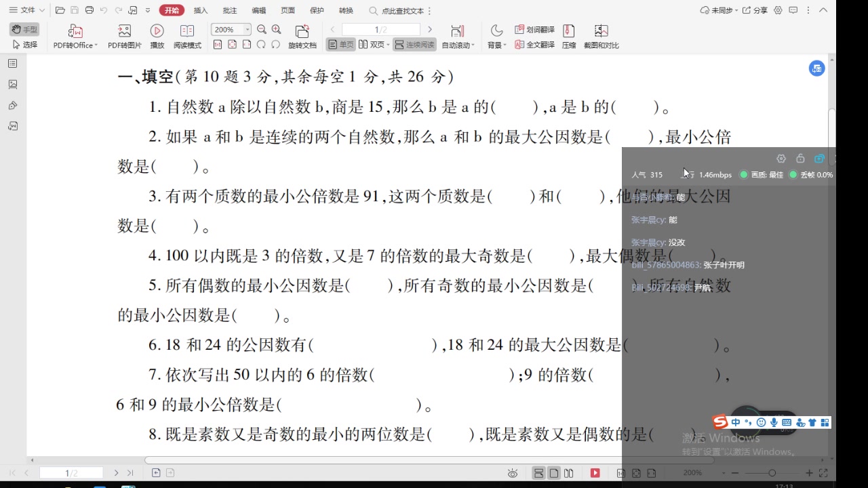
Task: Select the 手型 (hand) tool
Action: (25, 28)
